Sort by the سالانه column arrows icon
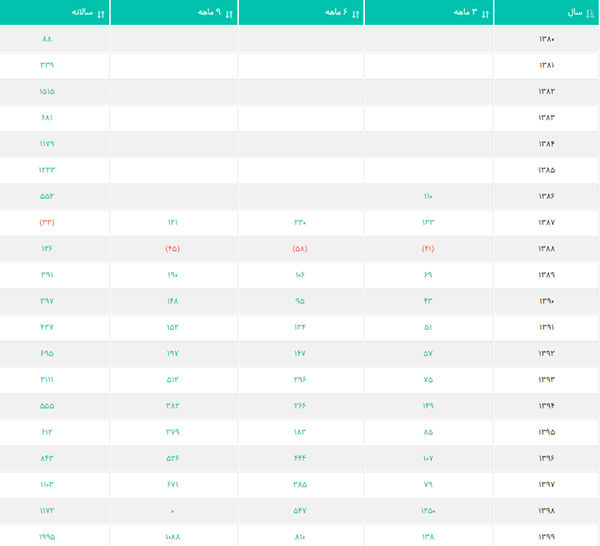The width and height of the screenshot is (600, 546). click(x=101, y=14)
